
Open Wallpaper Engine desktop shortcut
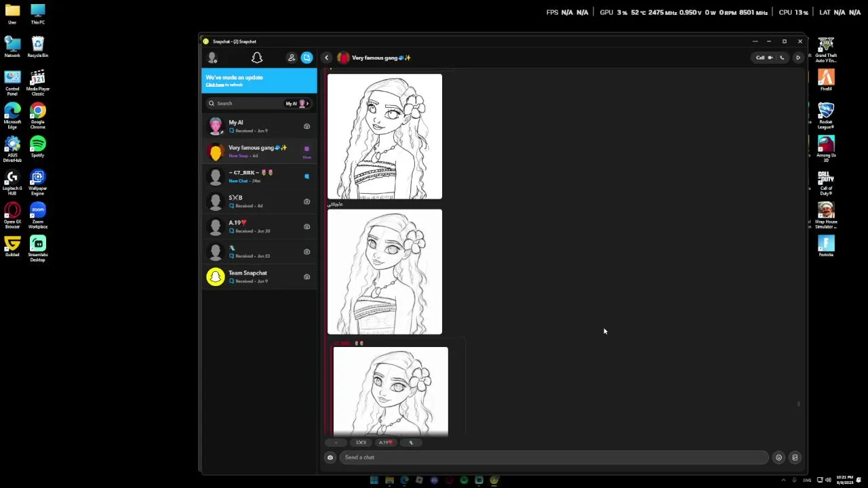point(38,183)
